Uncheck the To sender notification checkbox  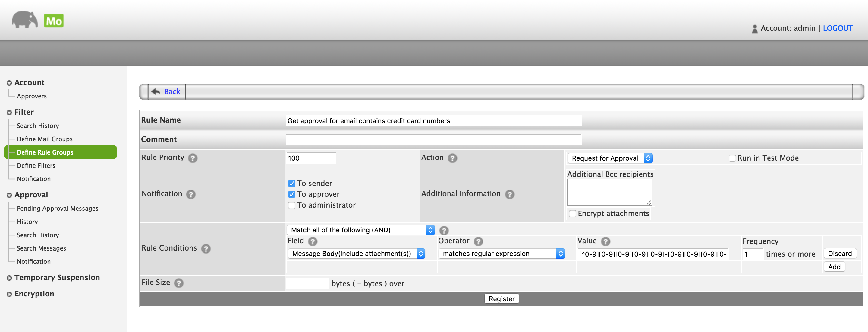(x=291, y=184)
